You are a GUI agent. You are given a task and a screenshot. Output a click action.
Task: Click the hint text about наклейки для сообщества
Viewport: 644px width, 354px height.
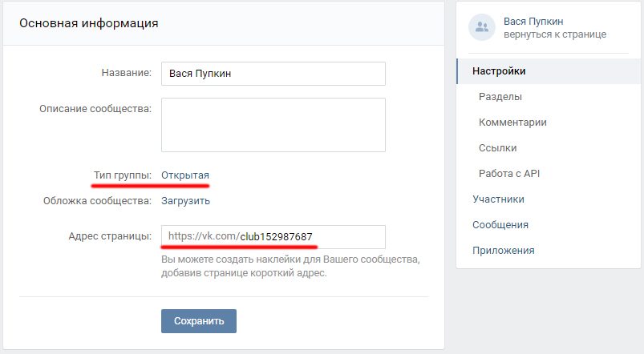[290, 266]
